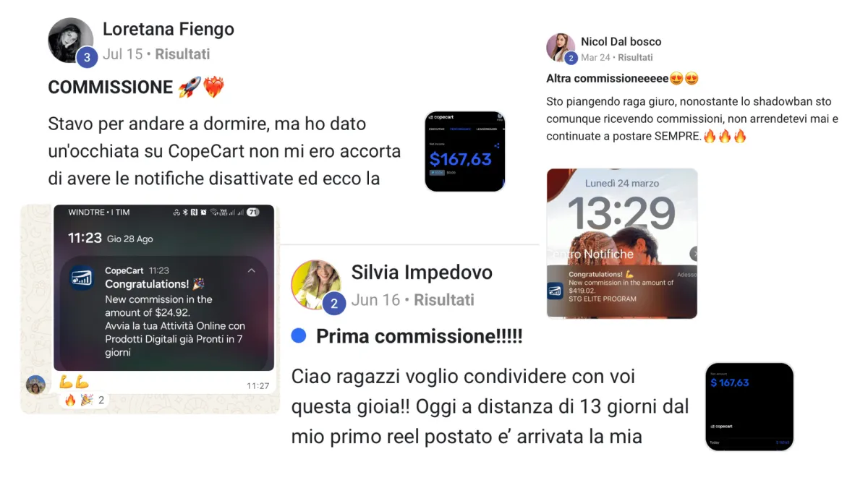
Task: Open Nicol Dal bosco's name link
Action: pos(621,42)
